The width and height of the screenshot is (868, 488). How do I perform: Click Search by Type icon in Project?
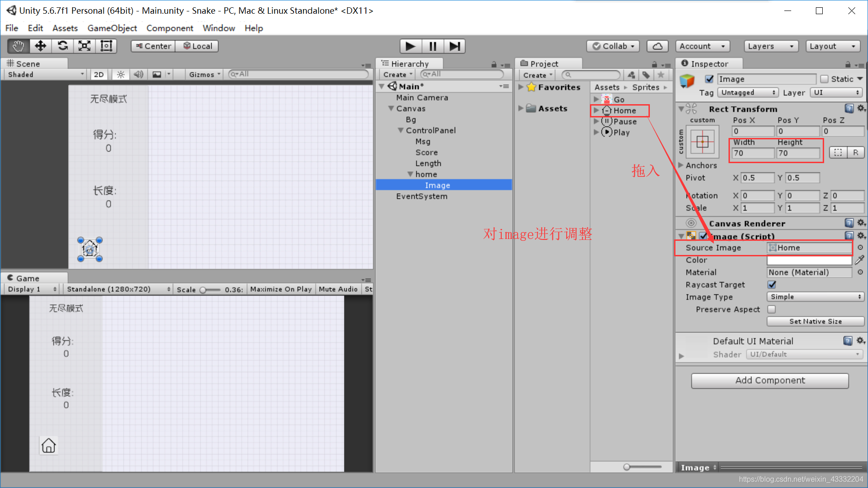(631, 75)
